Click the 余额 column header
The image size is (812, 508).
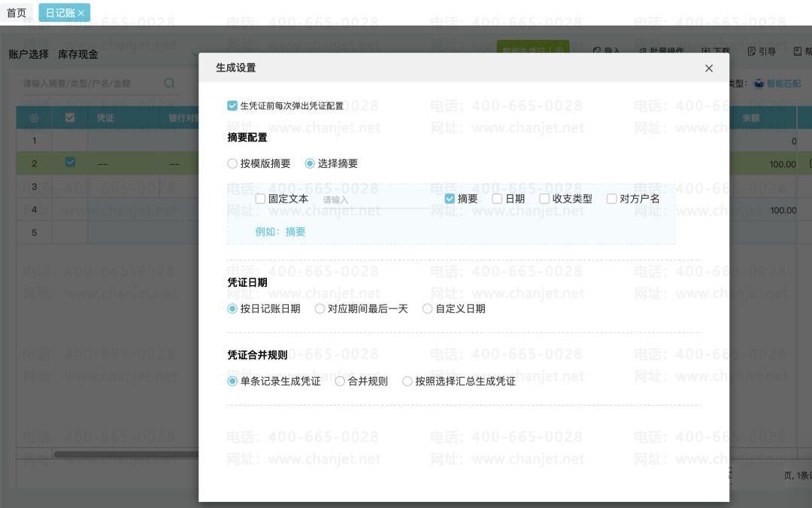(x=750, y=118)
